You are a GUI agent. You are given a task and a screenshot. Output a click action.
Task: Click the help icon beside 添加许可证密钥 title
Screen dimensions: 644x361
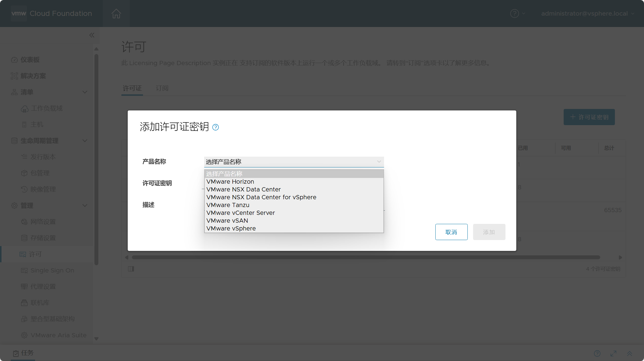click(x=215, y=127)
